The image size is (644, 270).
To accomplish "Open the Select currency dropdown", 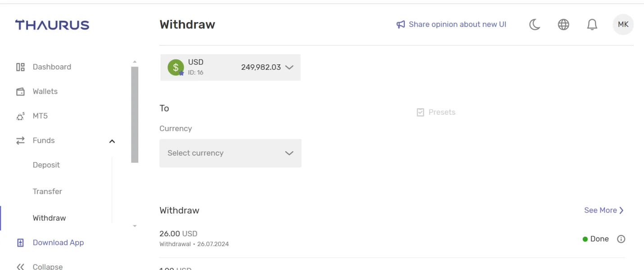I will [x=230, y=153].
